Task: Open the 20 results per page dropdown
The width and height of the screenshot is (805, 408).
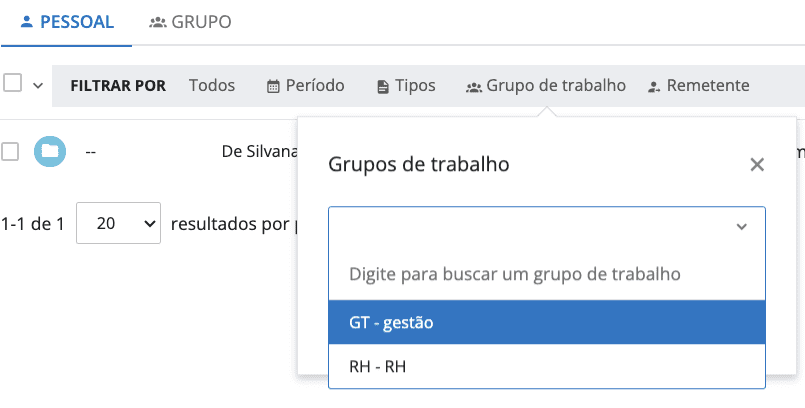Action: pos(118,225)
